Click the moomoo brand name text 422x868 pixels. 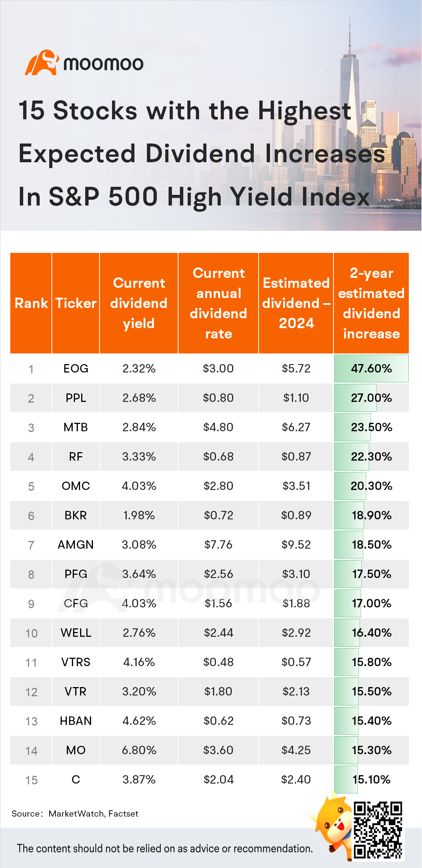103,64
